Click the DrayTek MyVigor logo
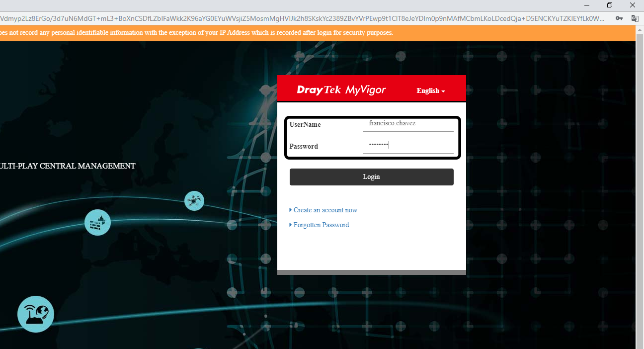Screen dimensions: 644x349 (x=341, y=90)
